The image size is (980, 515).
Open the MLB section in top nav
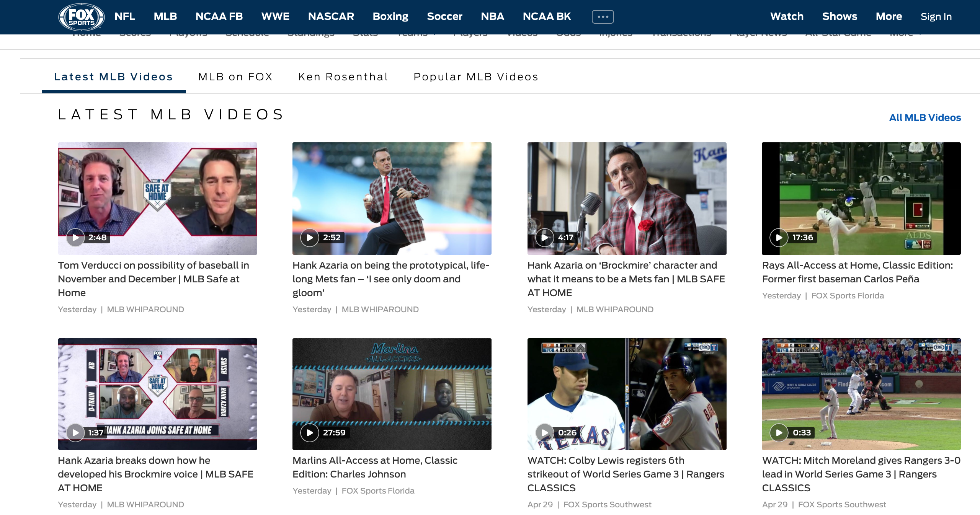click(165, 16)
